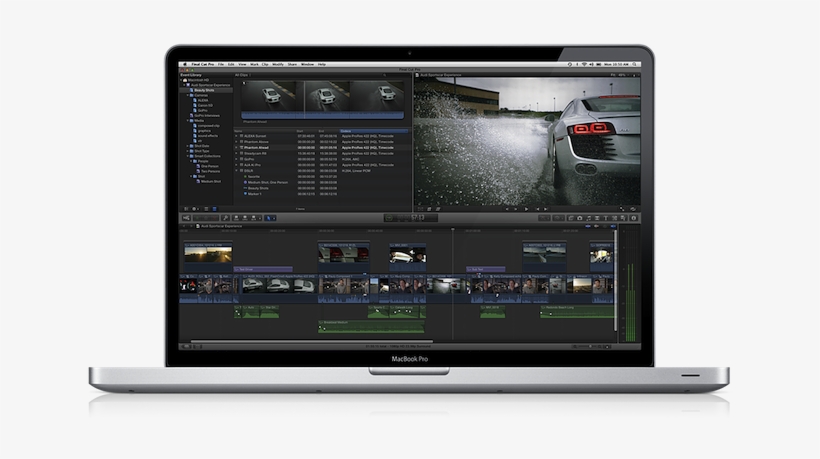Toggle the Event Library sidebar visibility button
Screen dimensions: 820x459
(186, 209)
